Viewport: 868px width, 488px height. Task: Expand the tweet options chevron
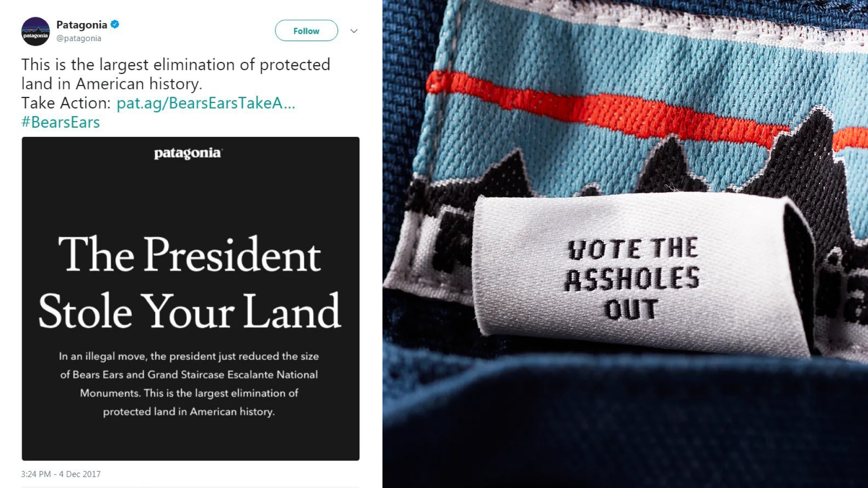pyautogui.click(x=354, y=31)
